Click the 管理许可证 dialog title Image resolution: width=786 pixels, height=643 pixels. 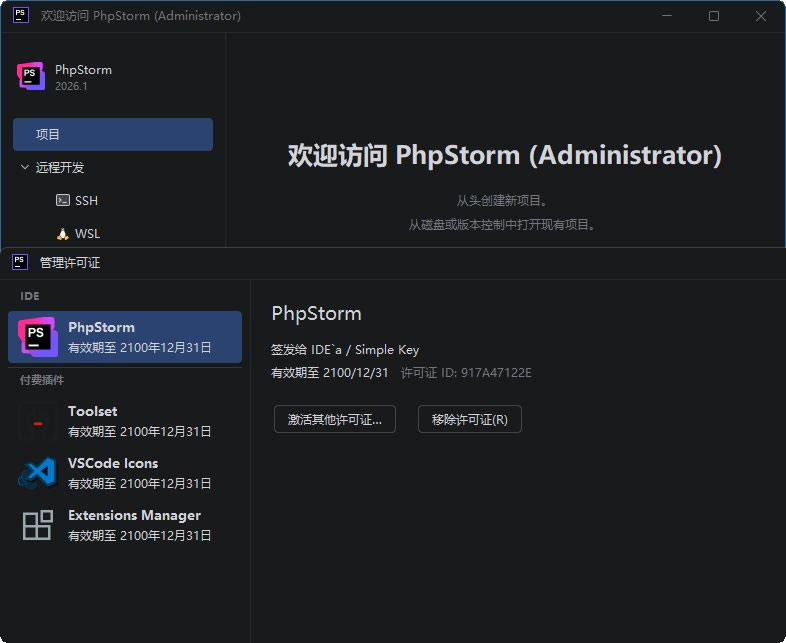[x=70, y=263]
